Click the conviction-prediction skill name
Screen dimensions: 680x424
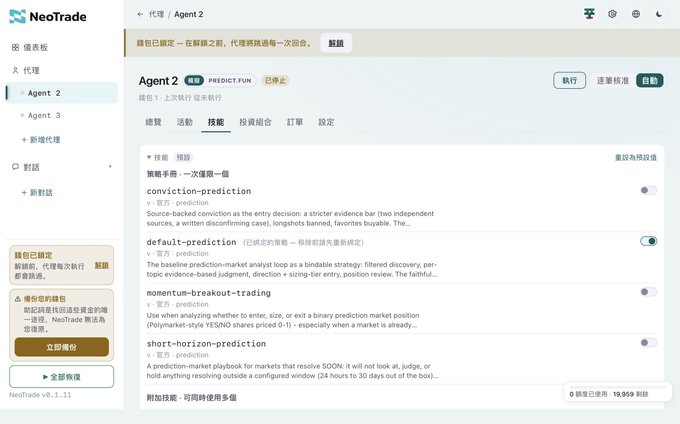(199, 191)
